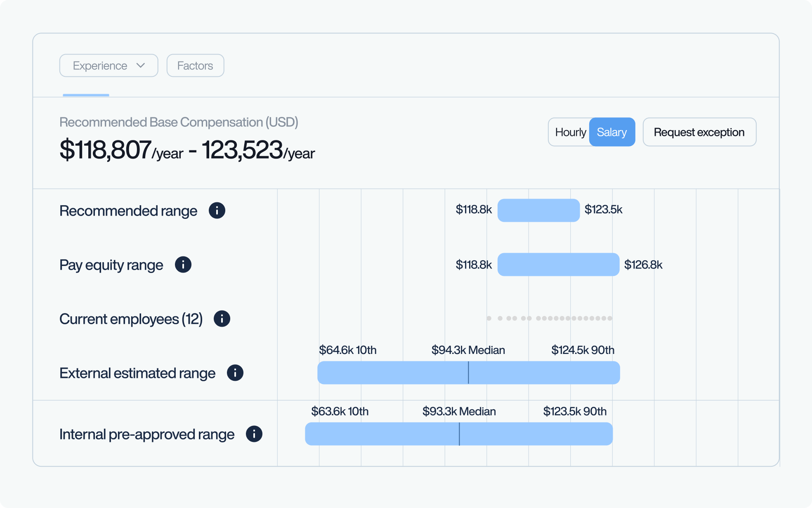Click the median line on Internal pre-approved bar
Image resolution: width=812 pixels, height=508 pixels.
click(x=459, y=434)
